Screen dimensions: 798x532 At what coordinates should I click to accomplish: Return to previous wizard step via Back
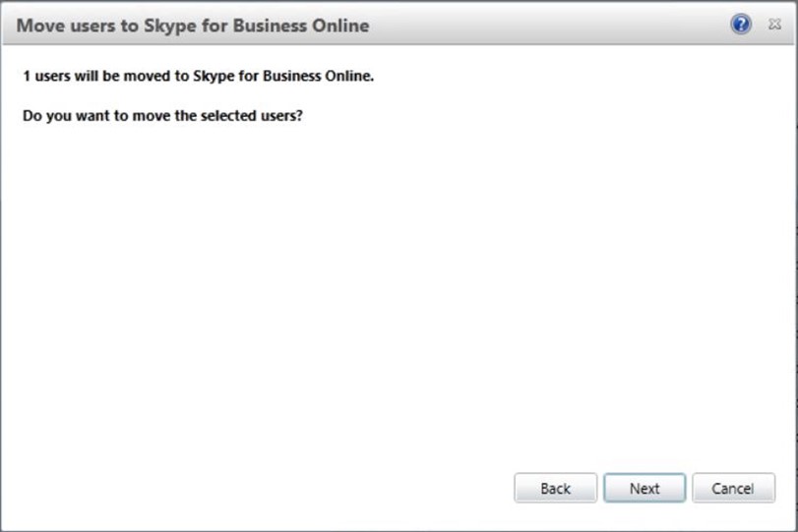click(x=555, y=488)
